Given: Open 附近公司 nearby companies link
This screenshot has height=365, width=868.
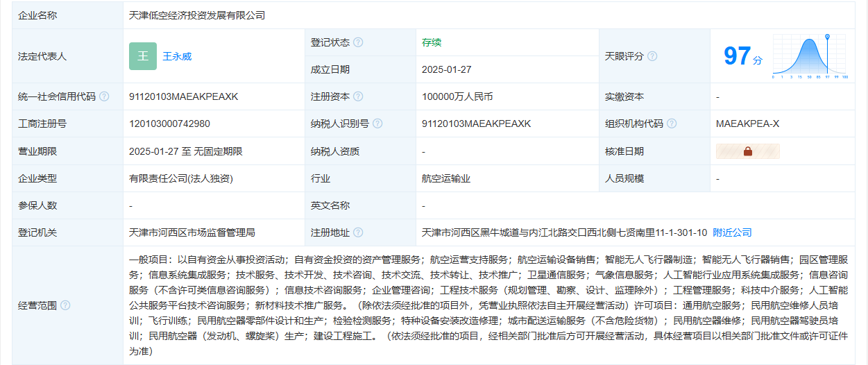Looking at the screenshot, I should (x=732, y=232).
